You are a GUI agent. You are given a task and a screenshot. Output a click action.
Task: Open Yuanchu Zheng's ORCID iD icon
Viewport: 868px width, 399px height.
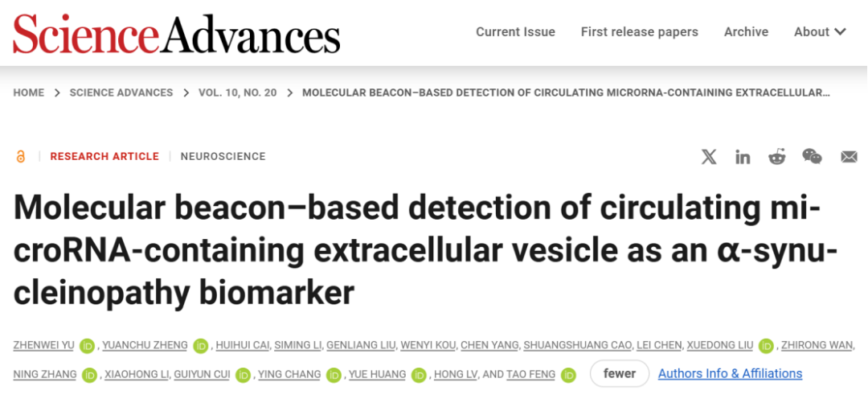[200, 346]
